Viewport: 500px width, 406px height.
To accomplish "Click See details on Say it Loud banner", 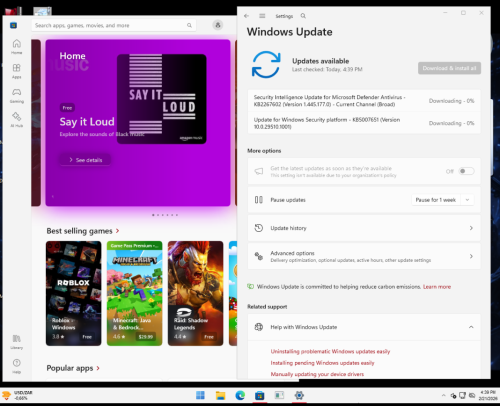I will (x=85, y=160).
